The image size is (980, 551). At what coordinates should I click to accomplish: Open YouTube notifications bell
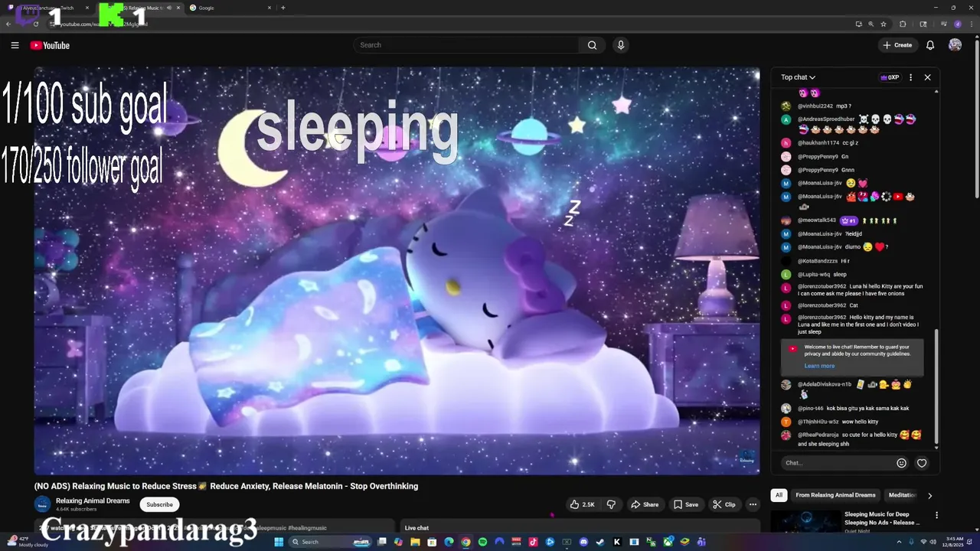point(930,45)
